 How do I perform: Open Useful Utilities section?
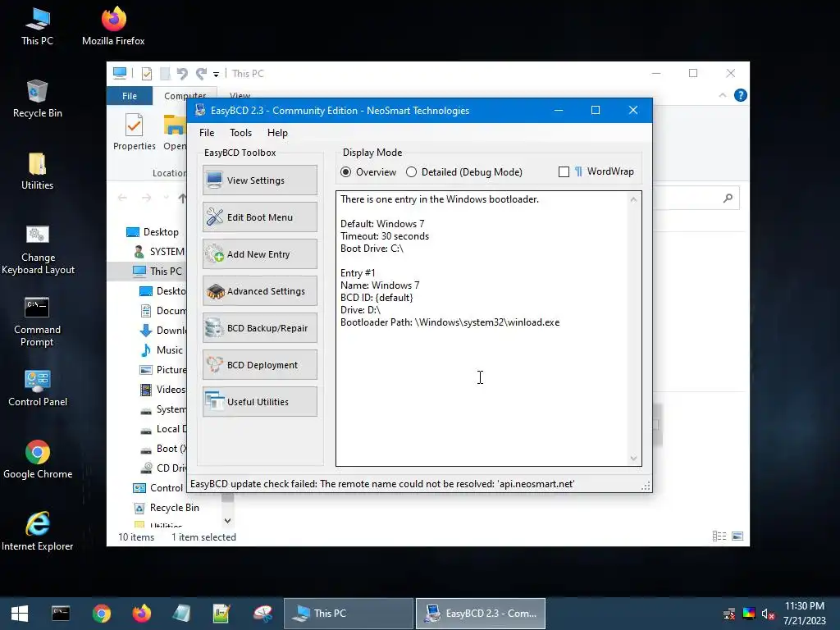click(x=260, y=402)
